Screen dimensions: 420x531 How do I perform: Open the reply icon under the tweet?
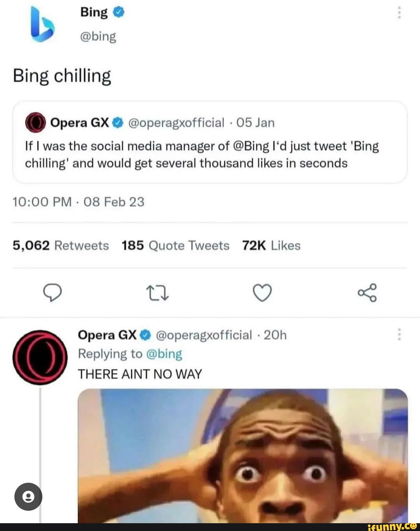click(53, 294)
